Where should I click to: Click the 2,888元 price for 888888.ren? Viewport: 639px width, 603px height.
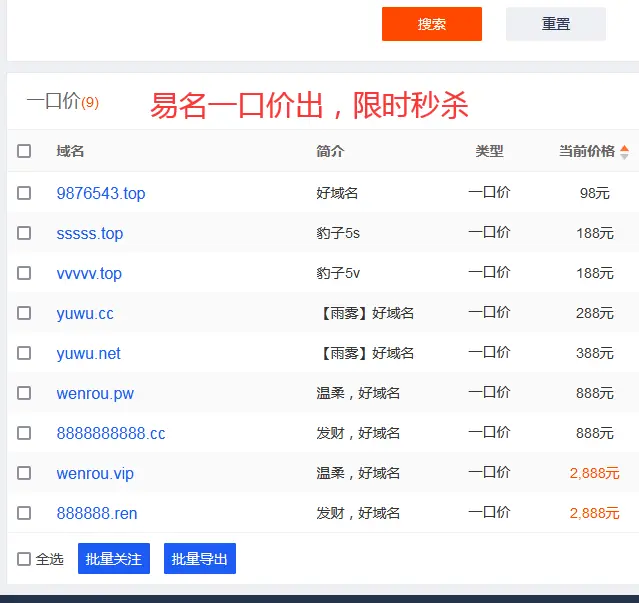(594, 513)
